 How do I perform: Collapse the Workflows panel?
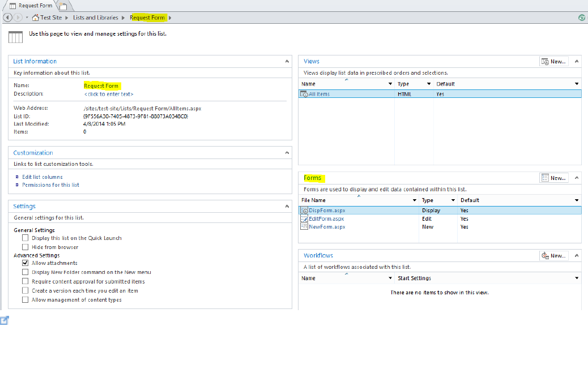tap(577, 256)
